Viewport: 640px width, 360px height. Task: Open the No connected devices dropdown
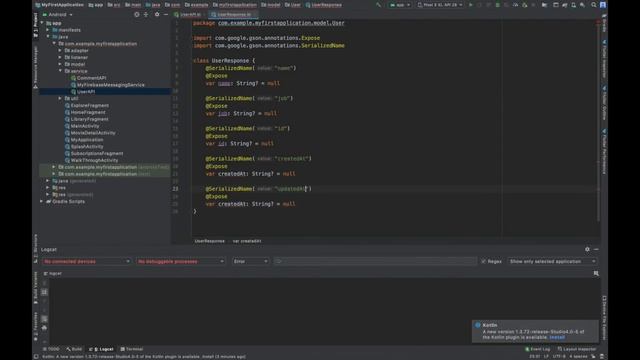86,261
